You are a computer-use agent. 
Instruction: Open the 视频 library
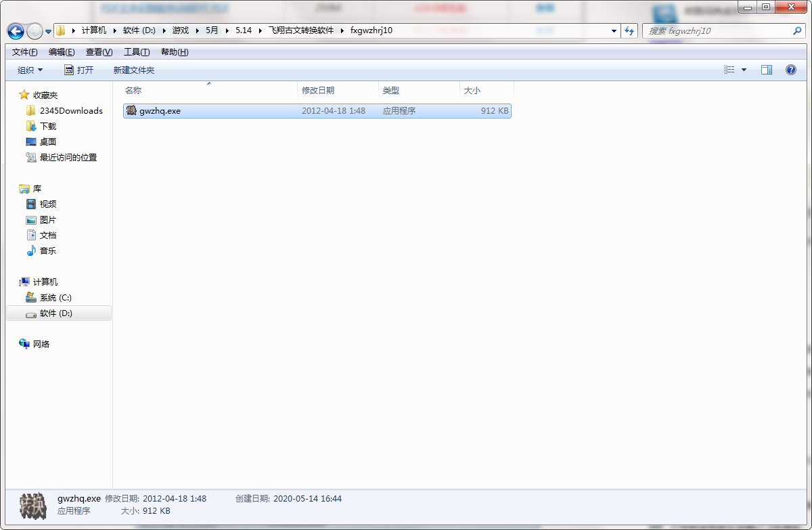coord(48,204)
